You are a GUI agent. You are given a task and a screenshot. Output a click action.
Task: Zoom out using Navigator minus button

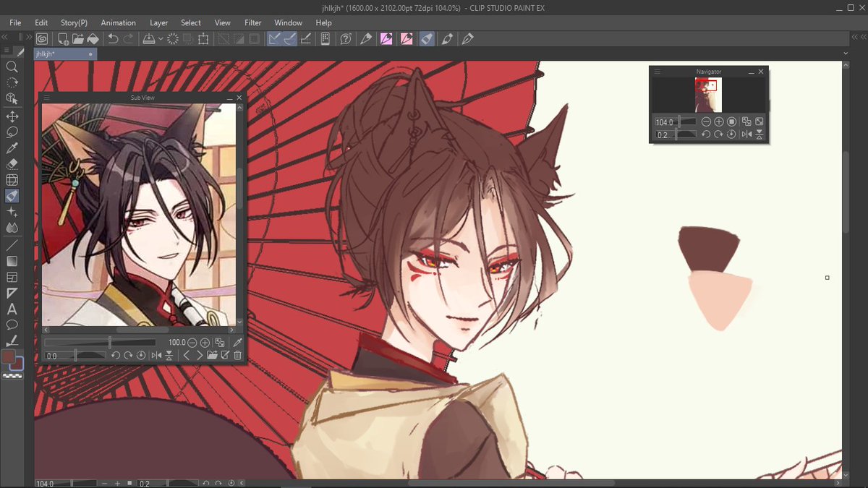[x=707, y=122]
